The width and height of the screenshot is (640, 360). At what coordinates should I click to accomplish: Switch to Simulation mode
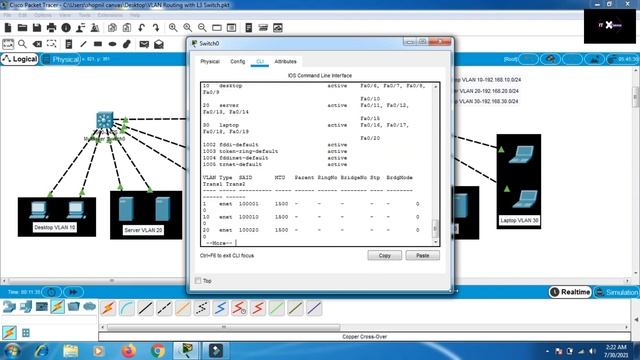617,292
